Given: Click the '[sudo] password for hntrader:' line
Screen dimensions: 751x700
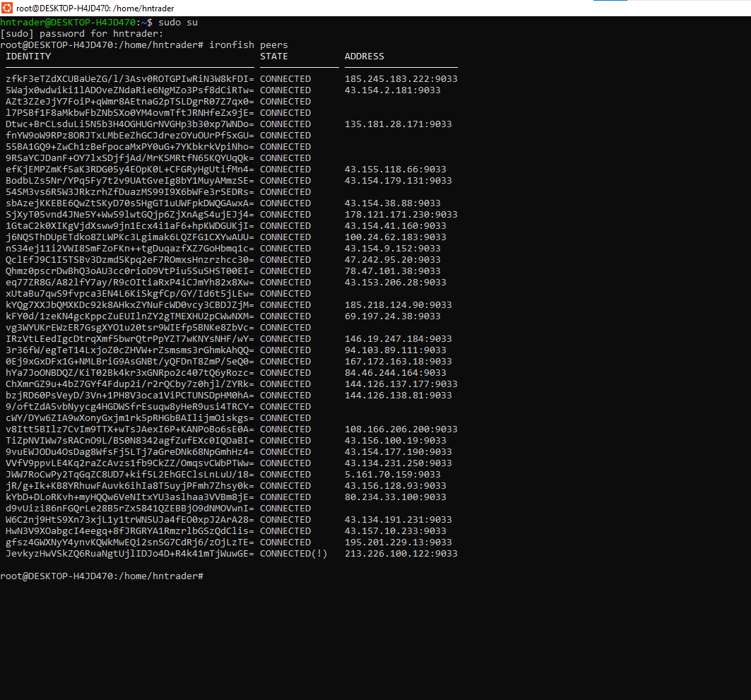Looking at the screenshot, I should coord(82,34).
